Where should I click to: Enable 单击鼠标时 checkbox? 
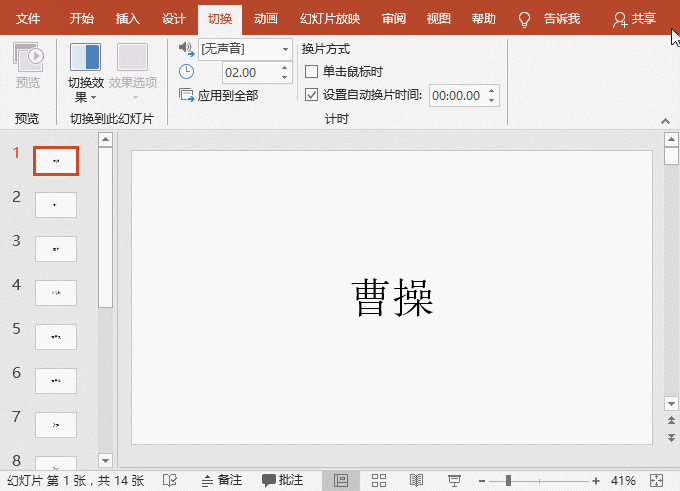(x=311, y=72)
